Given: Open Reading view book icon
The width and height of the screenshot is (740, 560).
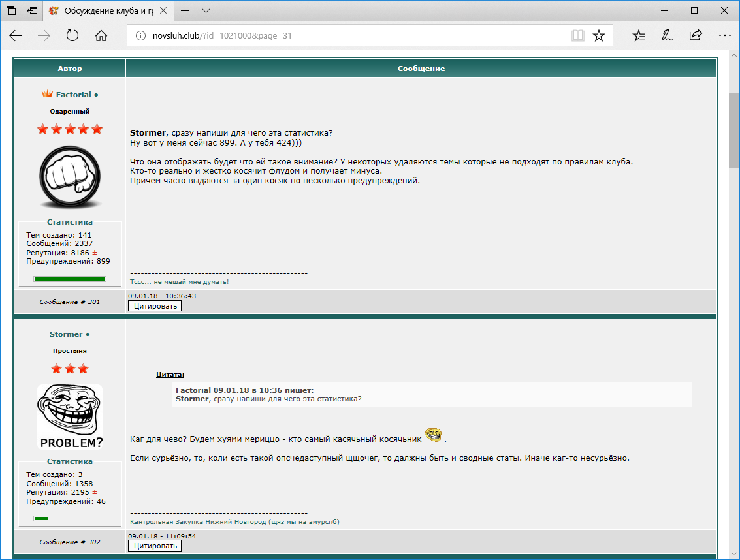Looking at the screenshot, I should pyautogui.click(x=577, y=35).
